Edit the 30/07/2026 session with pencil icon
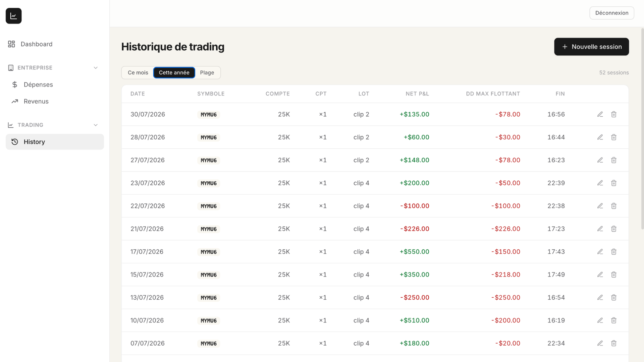Screen dimensions: 644x362 (600, 114)
